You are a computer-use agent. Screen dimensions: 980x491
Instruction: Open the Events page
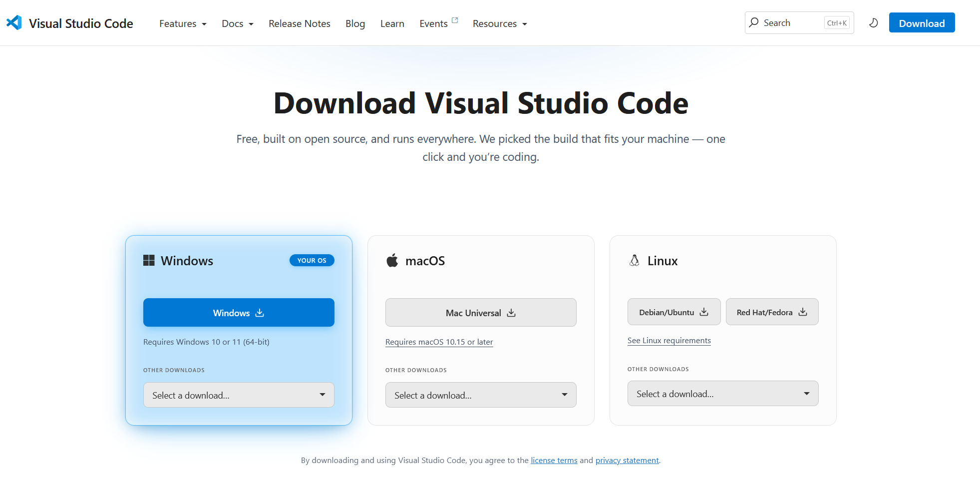pyautogui.click(x=433, y=23)
